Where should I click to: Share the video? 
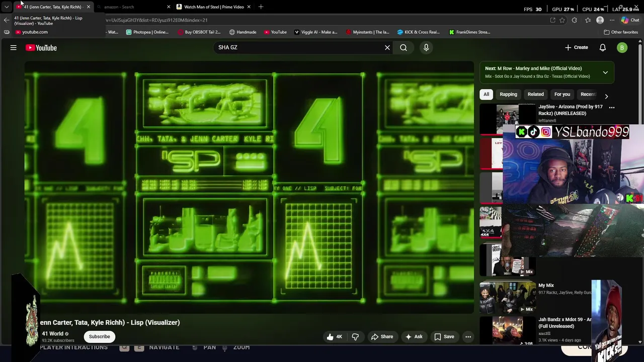coord(382,337)
